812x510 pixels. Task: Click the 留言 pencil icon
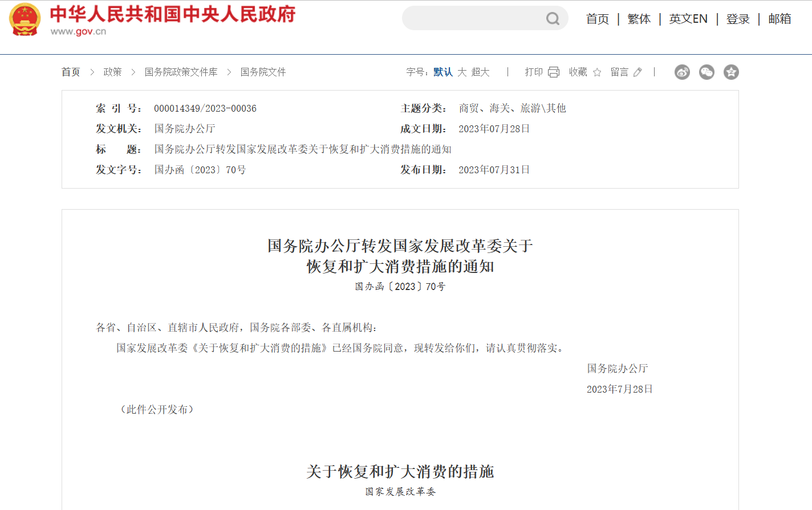click(x=638, y=72)
